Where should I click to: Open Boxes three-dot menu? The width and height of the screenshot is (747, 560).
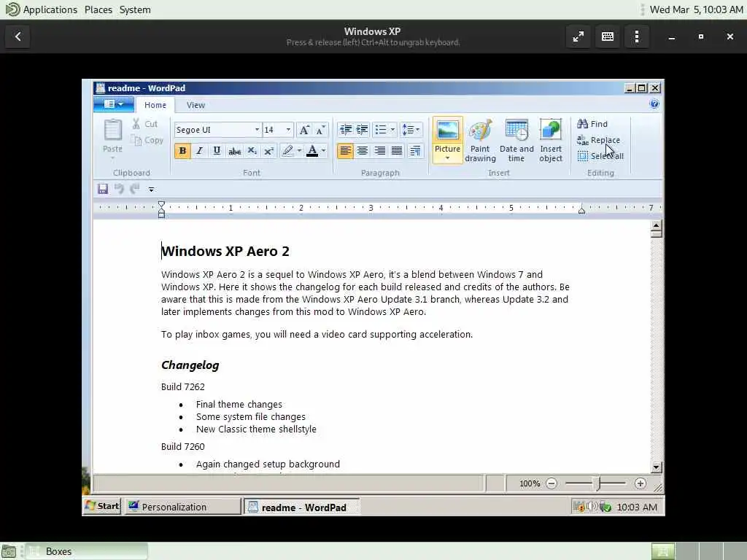coord(637,36)
